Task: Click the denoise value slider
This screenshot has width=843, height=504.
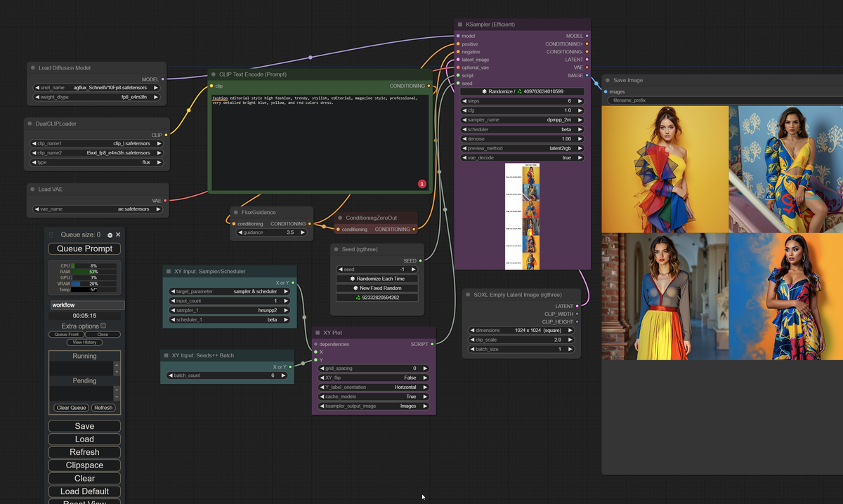Action: [522, 139]
